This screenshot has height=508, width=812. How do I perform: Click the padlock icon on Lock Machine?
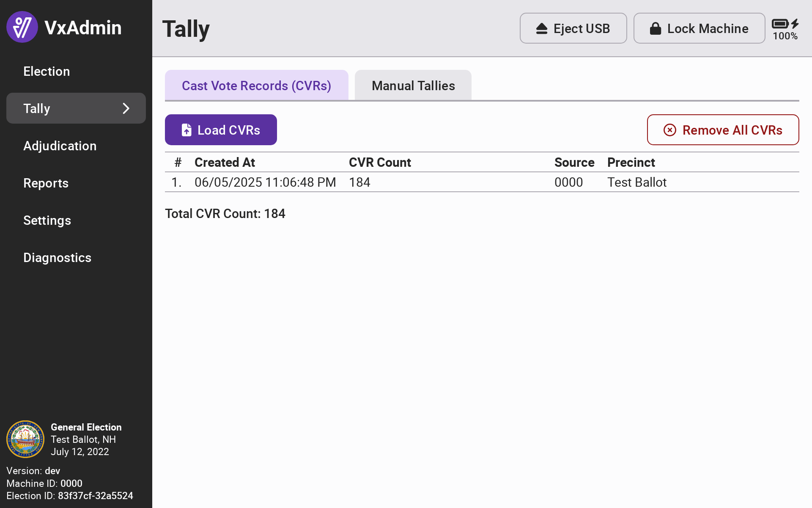pyautogui.click(x=655, y=29)
